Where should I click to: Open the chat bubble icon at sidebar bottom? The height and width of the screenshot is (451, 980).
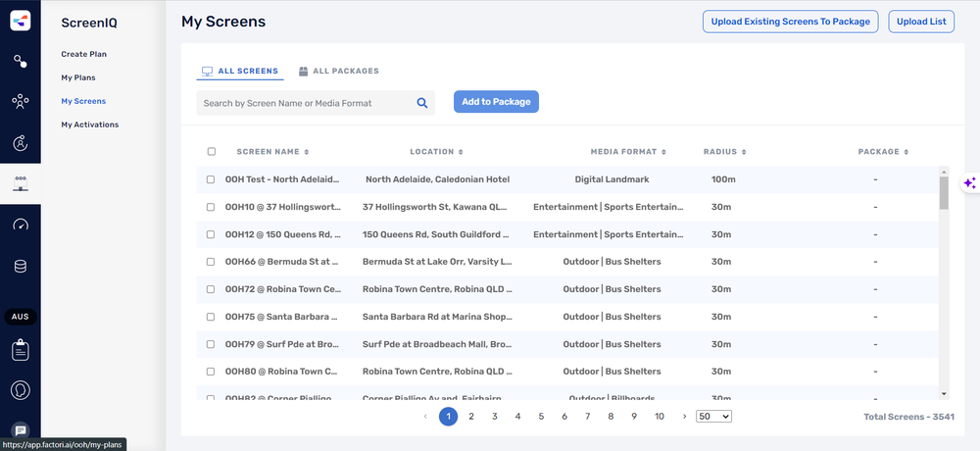point(20,430)
